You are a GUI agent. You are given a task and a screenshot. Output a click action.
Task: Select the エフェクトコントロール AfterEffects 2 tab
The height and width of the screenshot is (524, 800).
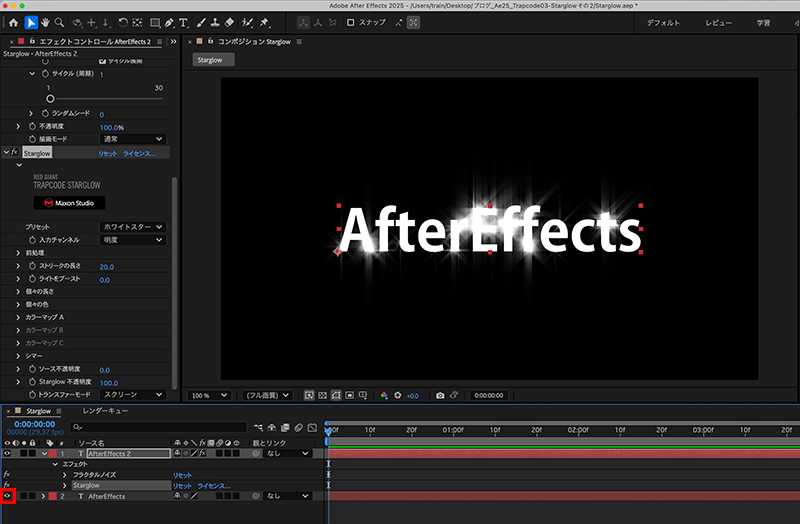pyautogui.click(x=95, y=41)
